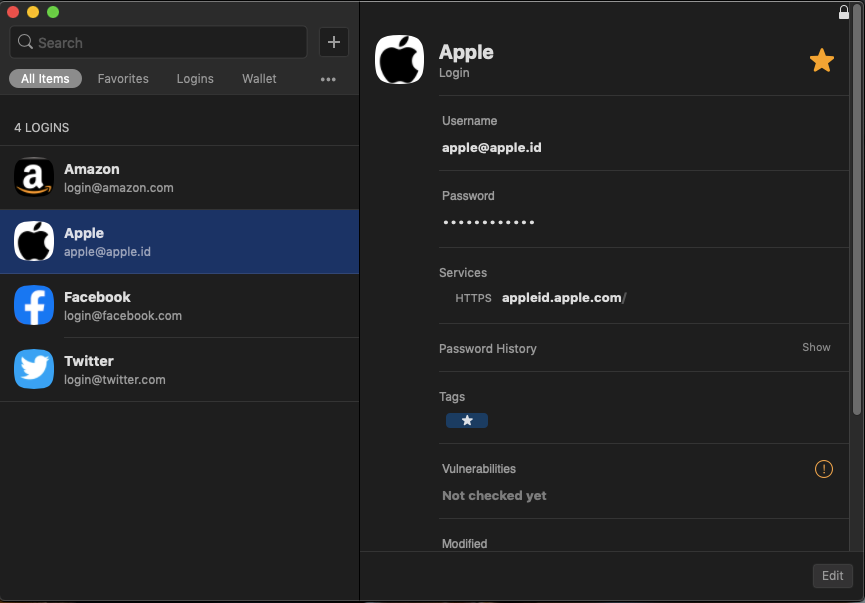Select the Twitter login entry
The width and height of the screenshot is (865, 603).
pyautogui.click(x=179, y=370)
